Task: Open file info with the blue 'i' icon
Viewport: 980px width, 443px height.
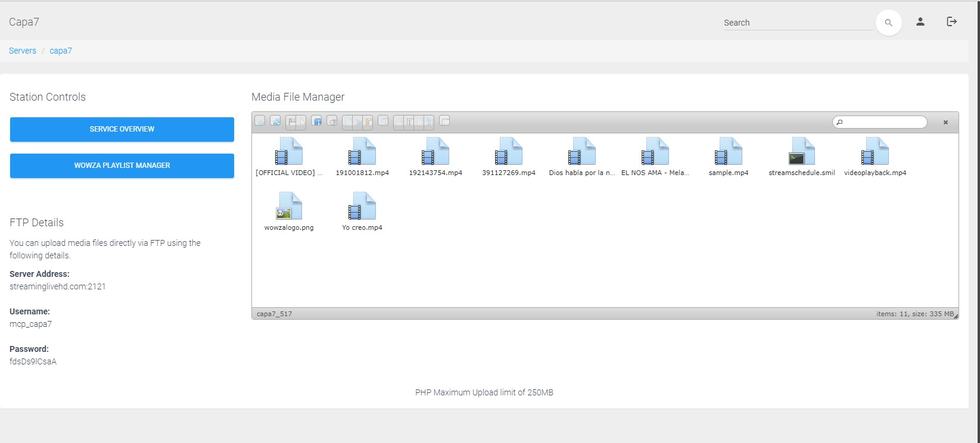Action: tap(317, 121)
